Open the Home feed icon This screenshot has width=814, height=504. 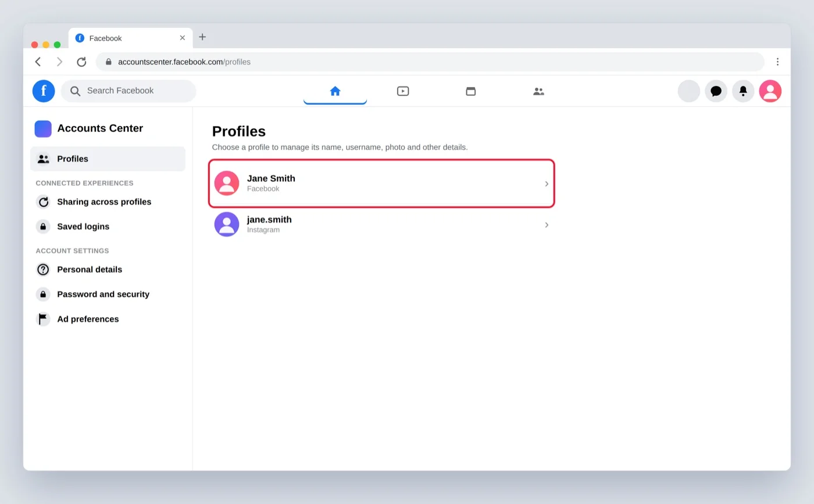pos(335,91)
